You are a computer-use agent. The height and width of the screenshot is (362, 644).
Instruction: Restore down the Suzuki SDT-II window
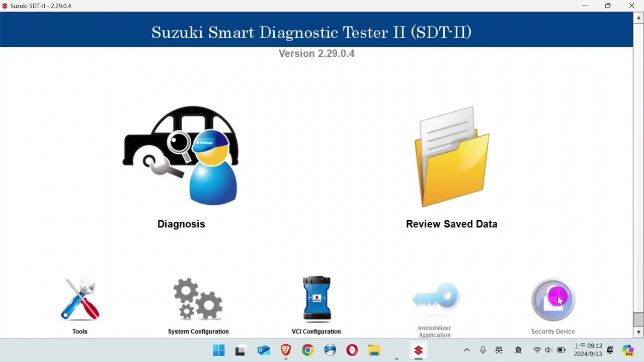[608, 6]
